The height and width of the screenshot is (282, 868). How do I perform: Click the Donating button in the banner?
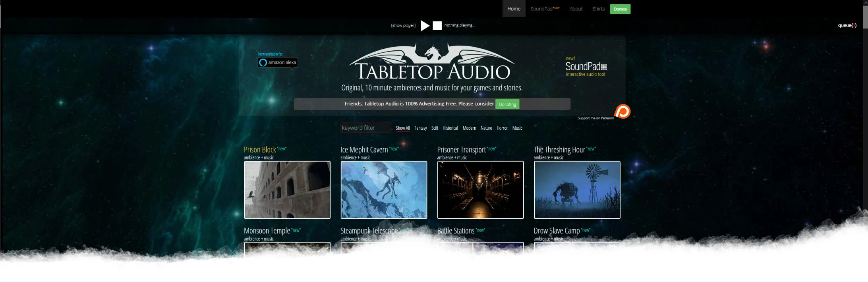click(x=507, y=104)
